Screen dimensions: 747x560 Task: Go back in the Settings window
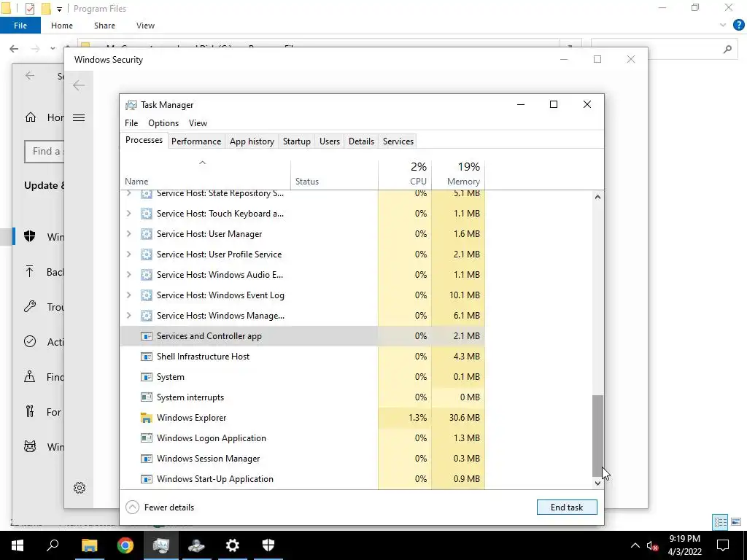tap(30, 76)
